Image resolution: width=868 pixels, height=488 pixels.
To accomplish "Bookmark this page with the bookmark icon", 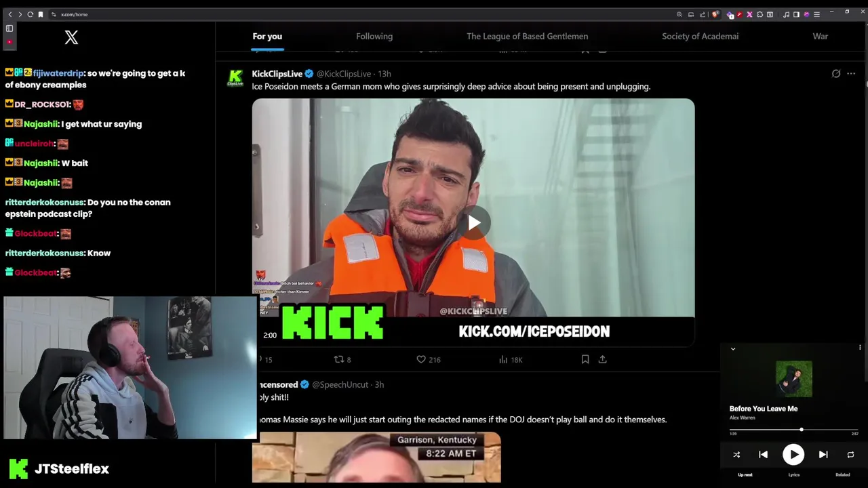I will click(40, 14).
